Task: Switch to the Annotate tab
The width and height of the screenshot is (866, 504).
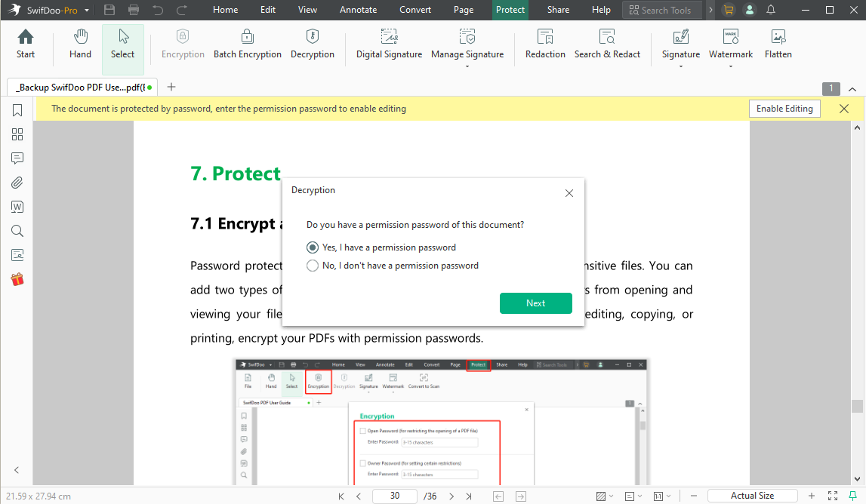Action: pos(358,10)
